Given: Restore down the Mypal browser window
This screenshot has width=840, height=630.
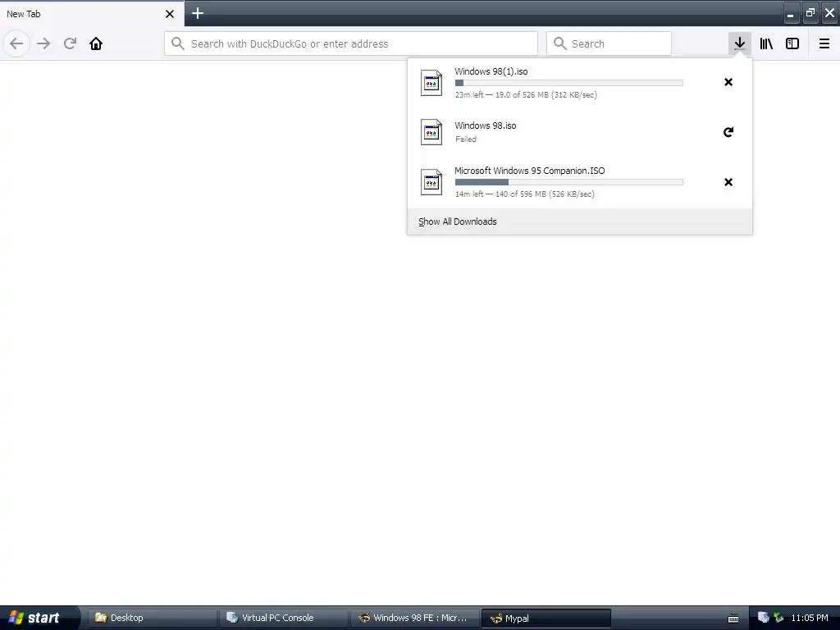Looking at the screenshot, I should tap(810, 13).
